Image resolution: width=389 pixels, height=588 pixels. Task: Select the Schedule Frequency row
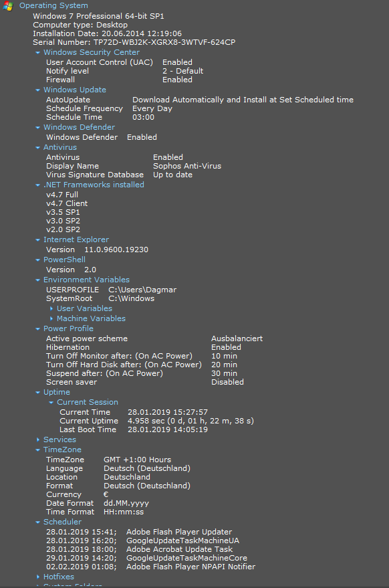coord(109,108)
